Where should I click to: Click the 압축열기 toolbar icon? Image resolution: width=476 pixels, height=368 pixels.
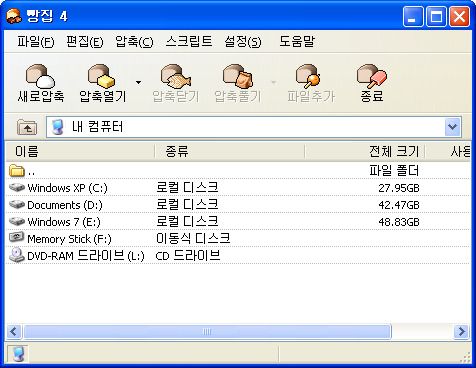[101, 76]
